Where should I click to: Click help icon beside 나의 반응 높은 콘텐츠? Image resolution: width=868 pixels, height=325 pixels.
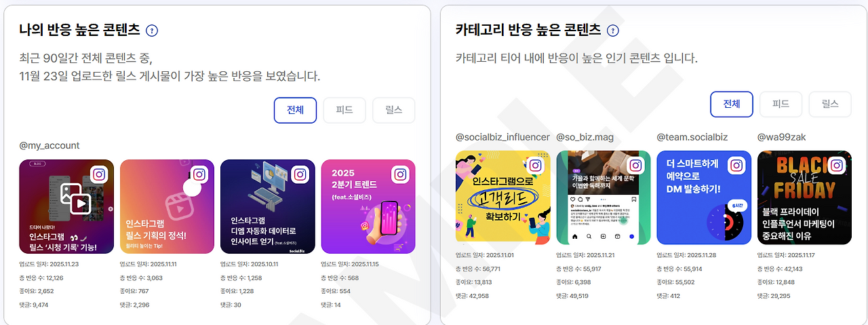click(x=152, y=31)
